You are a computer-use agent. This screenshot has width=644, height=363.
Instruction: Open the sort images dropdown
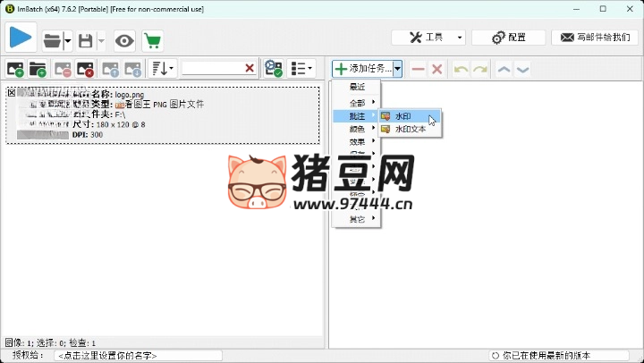click(x=163, y=69)
